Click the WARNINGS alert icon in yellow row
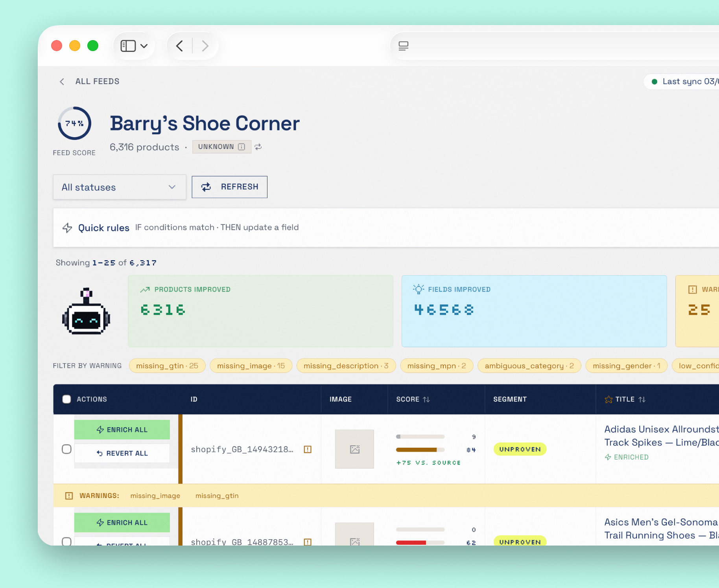Viewport: 719px width, 588px height. 69,496
